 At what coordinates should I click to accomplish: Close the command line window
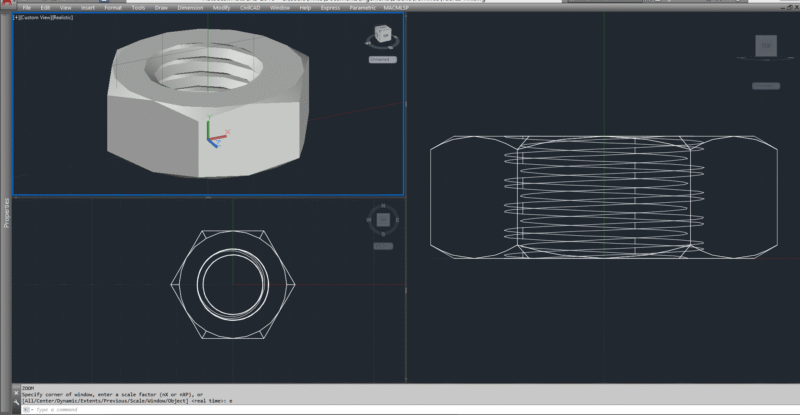point(16,393)
